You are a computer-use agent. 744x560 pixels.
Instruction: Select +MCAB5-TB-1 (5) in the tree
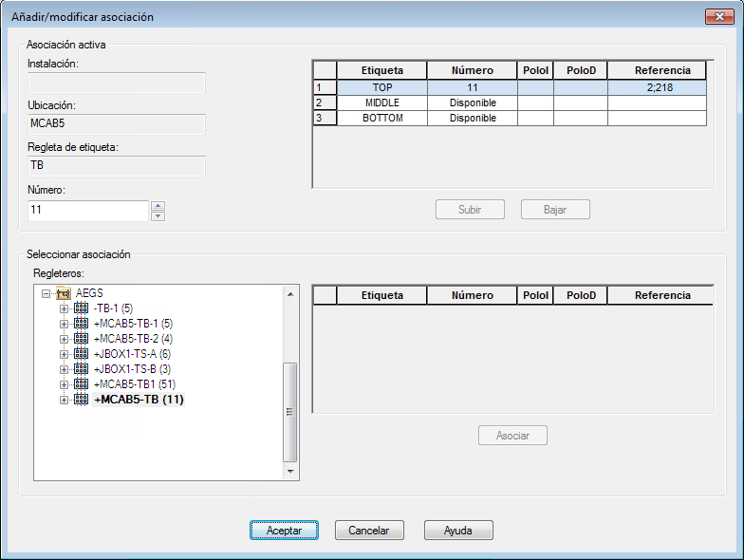tap(133, 324)
